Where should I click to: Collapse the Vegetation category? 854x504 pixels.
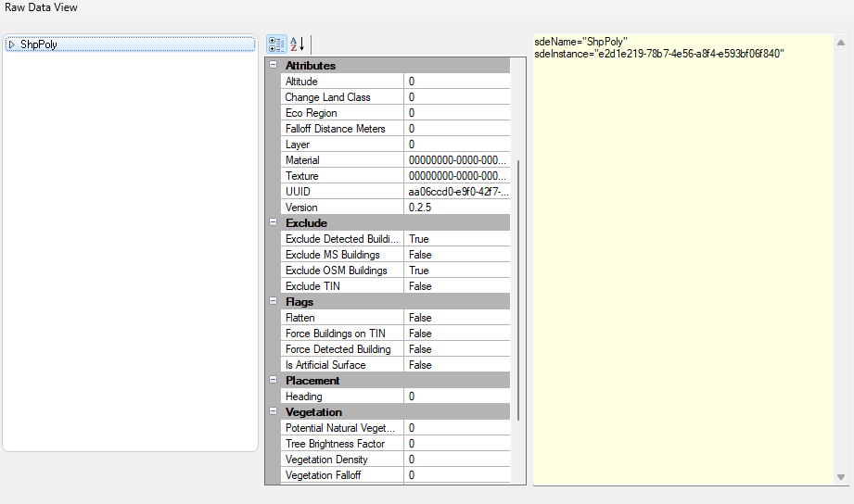[x=273, y=412]
